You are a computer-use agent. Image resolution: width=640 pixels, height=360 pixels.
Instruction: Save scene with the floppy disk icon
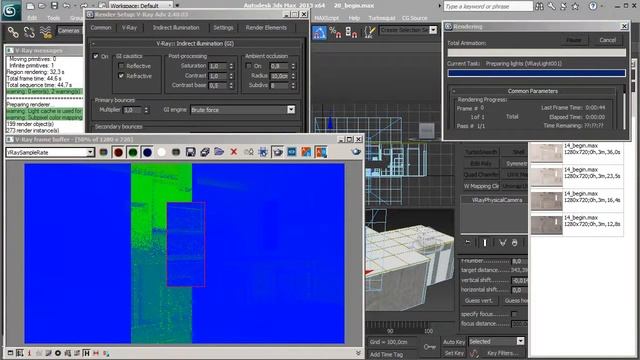(x=54, y=6)
